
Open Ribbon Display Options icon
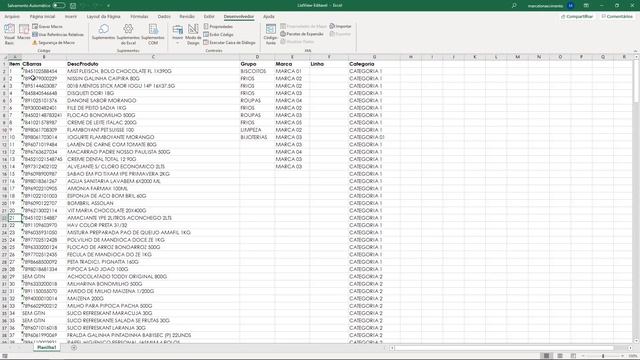click(586, 6)
